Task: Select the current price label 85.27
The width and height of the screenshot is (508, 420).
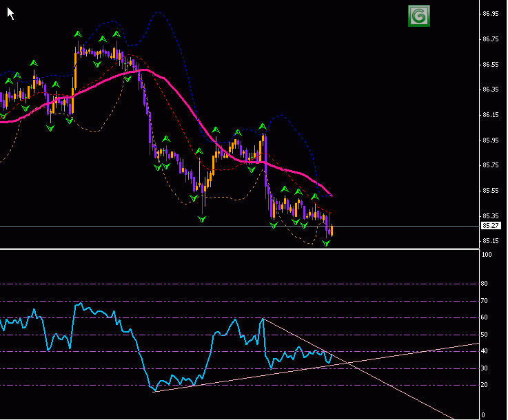Action: (x=490, y=226)
